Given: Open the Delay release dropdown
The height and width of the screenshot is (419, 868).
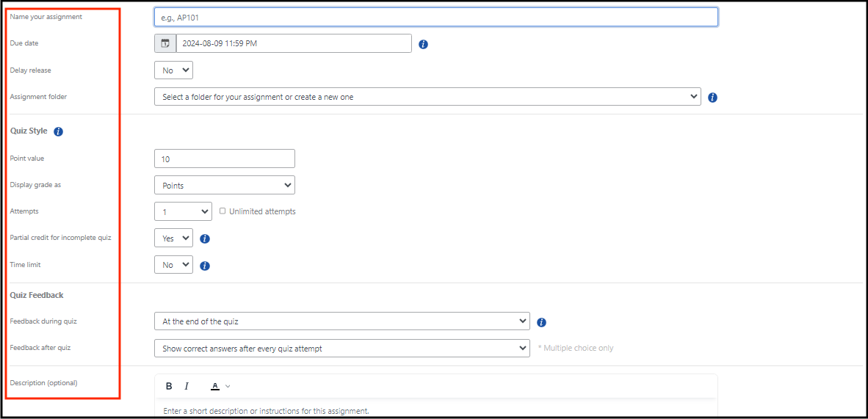Looking at the screenshot, I should [x=173, y=70].
